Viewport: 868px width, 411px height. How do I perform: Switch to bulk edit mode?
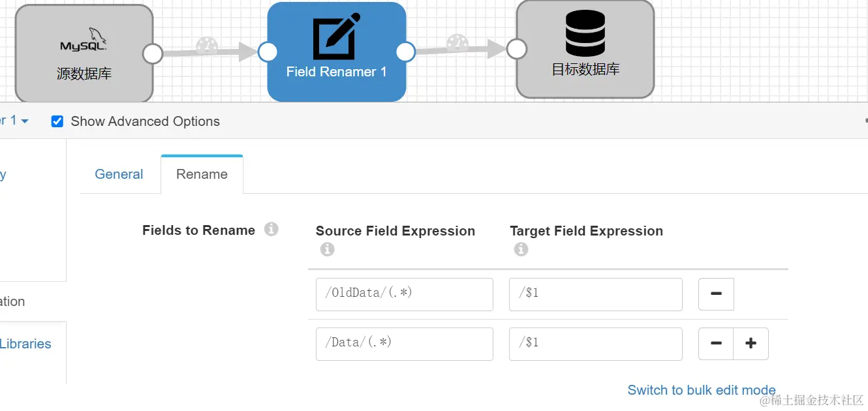click(702, 390)
